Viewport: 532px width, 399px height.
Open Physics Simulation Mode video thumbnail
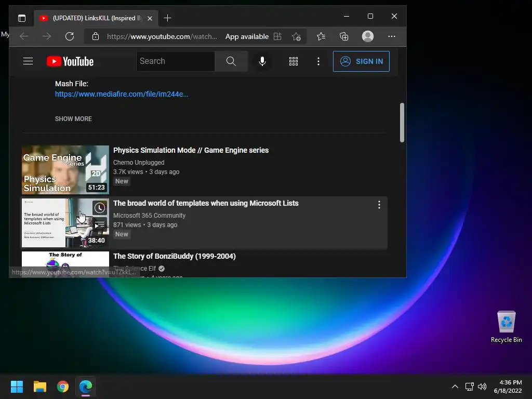tap(65, 170)
